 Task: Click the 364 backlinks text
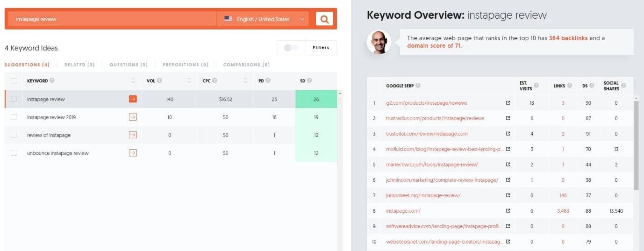[568, 38]
